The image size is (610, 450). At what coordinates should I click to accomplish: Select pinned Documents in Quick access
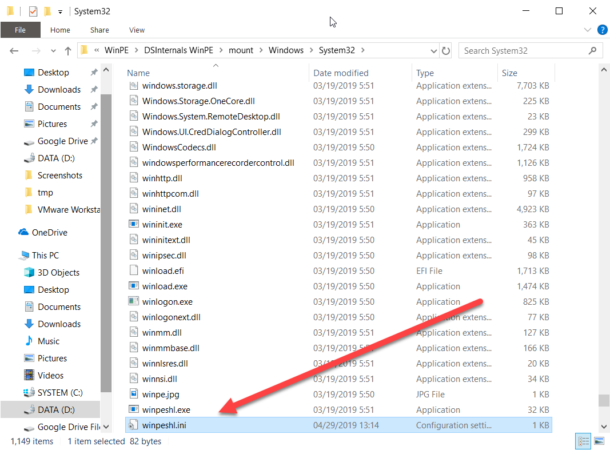click(59, 107)
